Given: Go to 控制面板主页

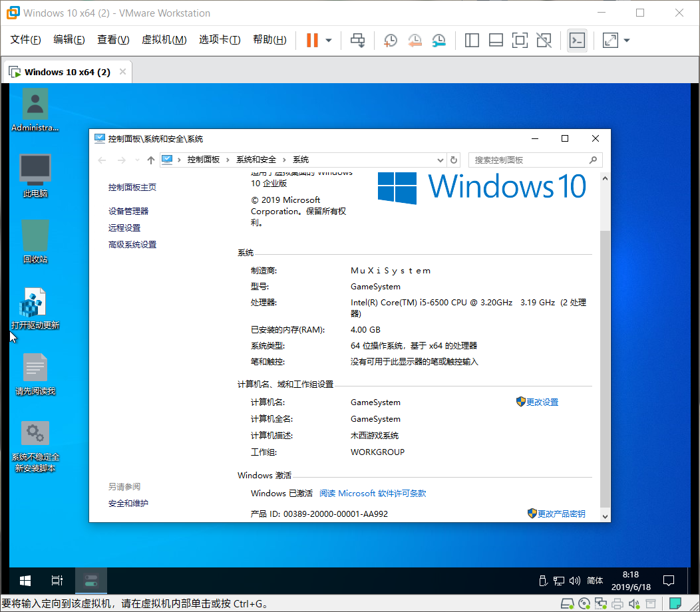Looking at the screenshot, I should pyautogui.click(x=132, y=187).
